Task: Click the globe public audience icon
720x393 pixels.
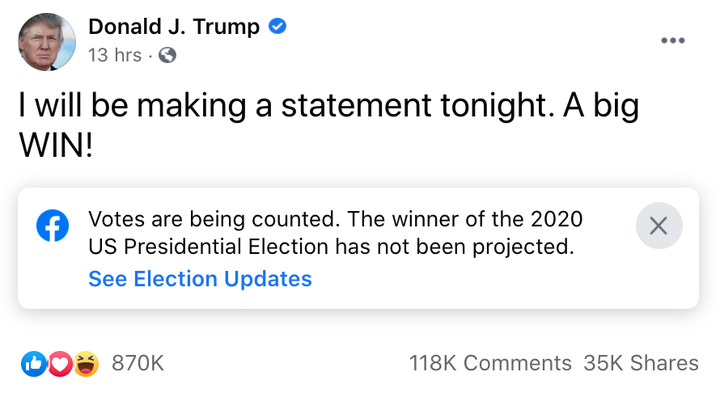Action: (x=167, y=56)
